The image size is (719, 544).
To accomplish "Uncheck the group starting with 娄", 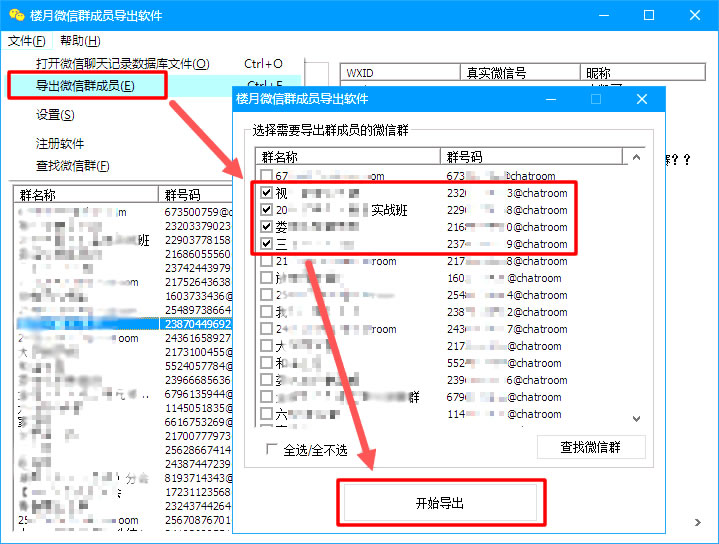I will [266, 227].
